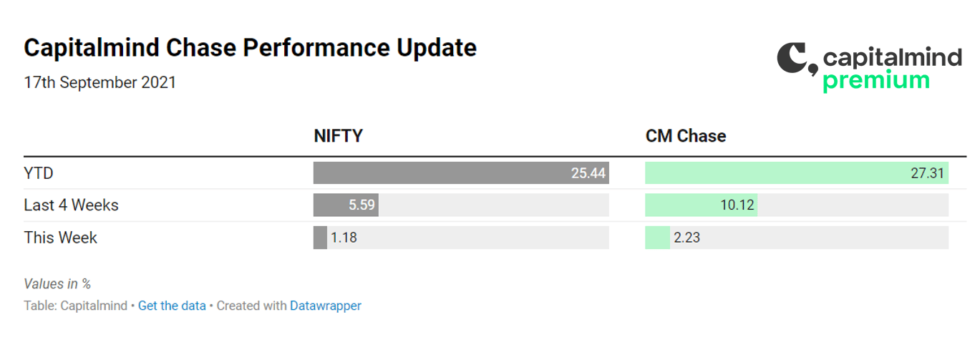
Task: Click the CM Chase Last 4 Weeks bar 10.12
Action: click(x=702, y=205)
